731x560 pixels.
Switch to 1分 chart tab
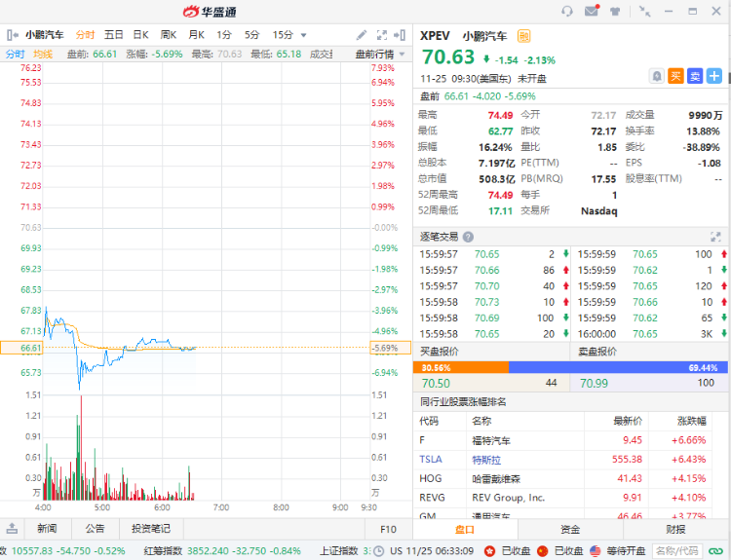(x=224, y=35)
